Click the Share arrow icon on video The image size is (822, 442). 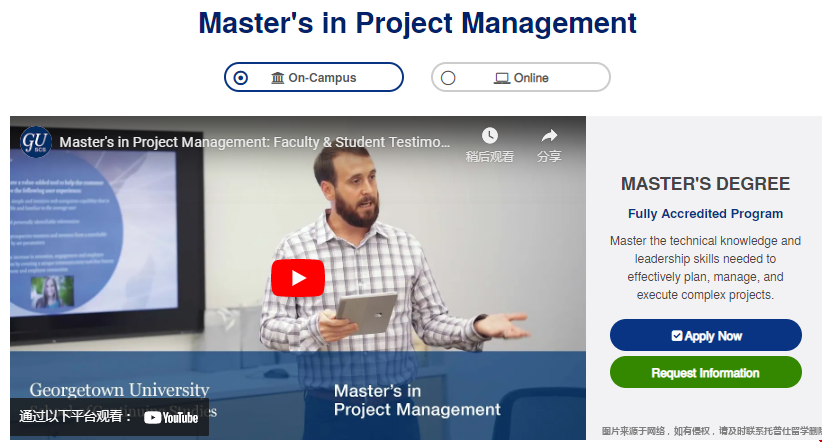click(549, 135)
